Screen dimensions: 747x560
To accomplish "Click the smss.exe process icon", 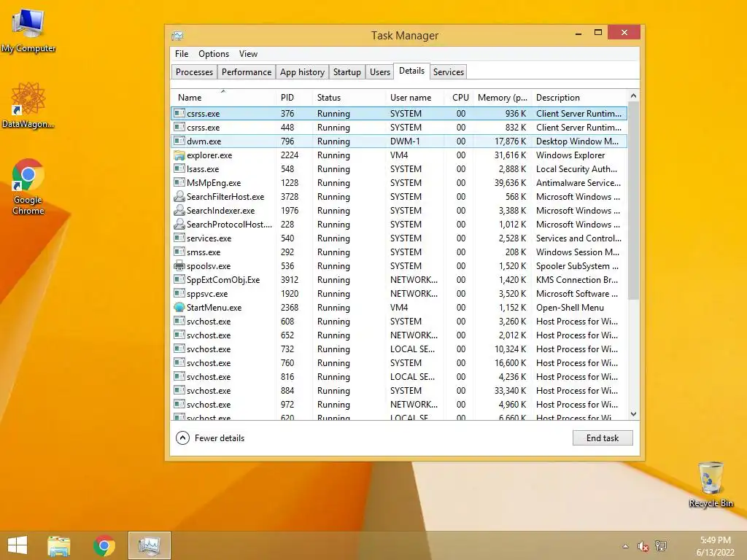I will [x=179, y=252].
